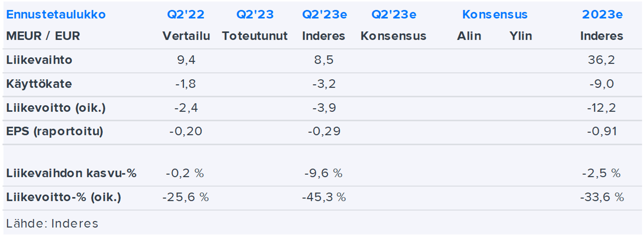Select the -2,5 % growth cell
Screen dimensions: 644x236
pos(601,173)
